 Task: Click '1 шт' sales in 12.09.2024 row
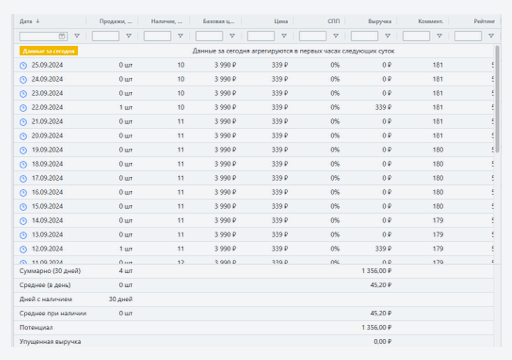126,249
